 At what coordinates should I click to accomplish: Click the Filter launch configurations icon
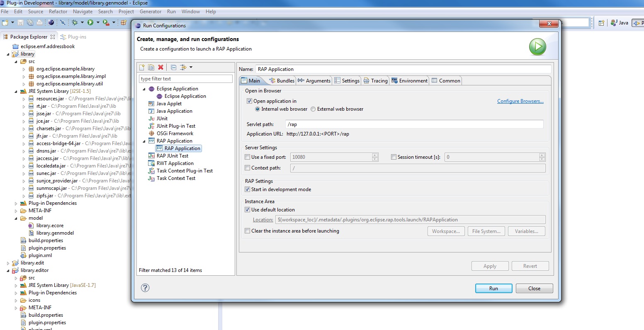click(183, 67)
